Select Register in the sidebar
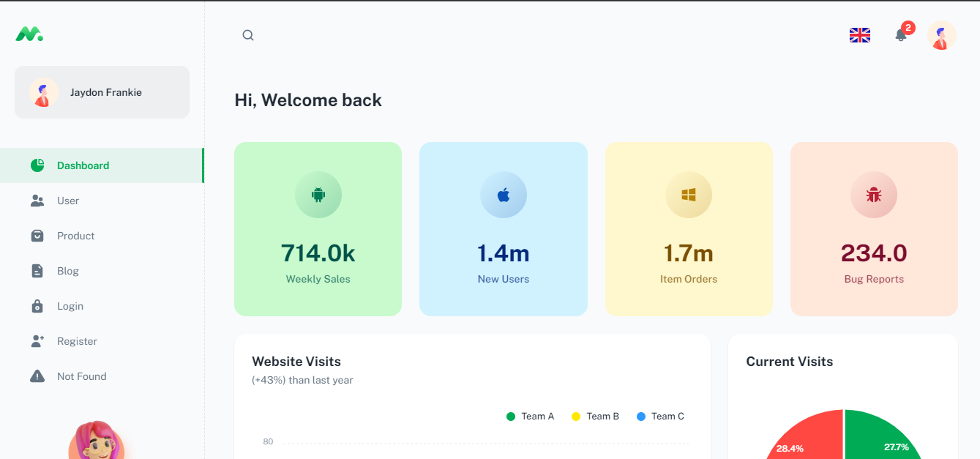The width and height of the screenshot is (980, 459). tap(102, 341)
